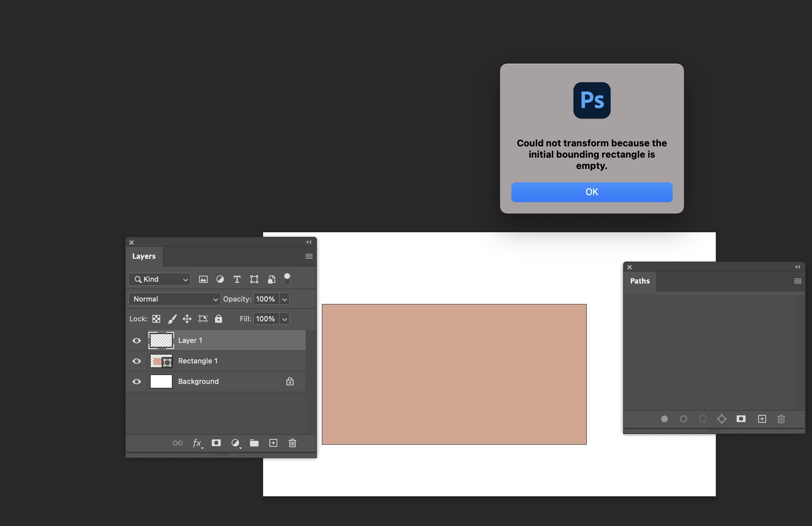Screen dimensions: 812x526
Task: Click the Background layer thumbnail
Action: click(x=161, y=381)
